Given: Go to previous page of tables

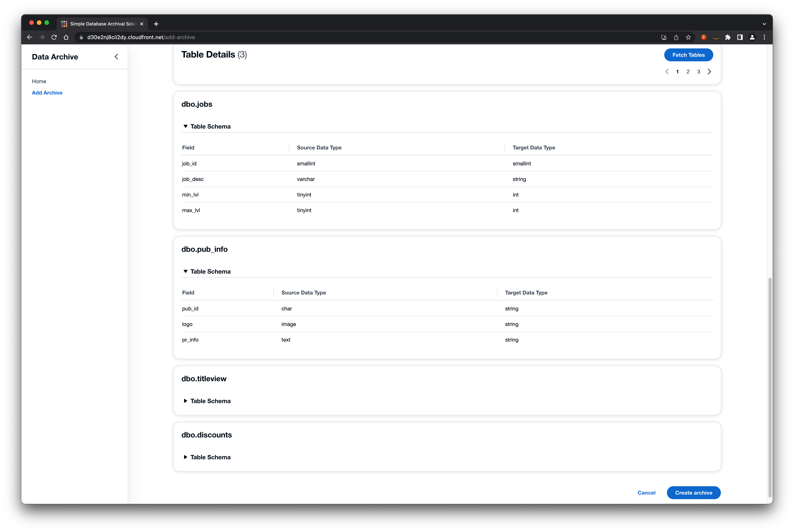Looking at the screenshot, I should tap(667, 72).
